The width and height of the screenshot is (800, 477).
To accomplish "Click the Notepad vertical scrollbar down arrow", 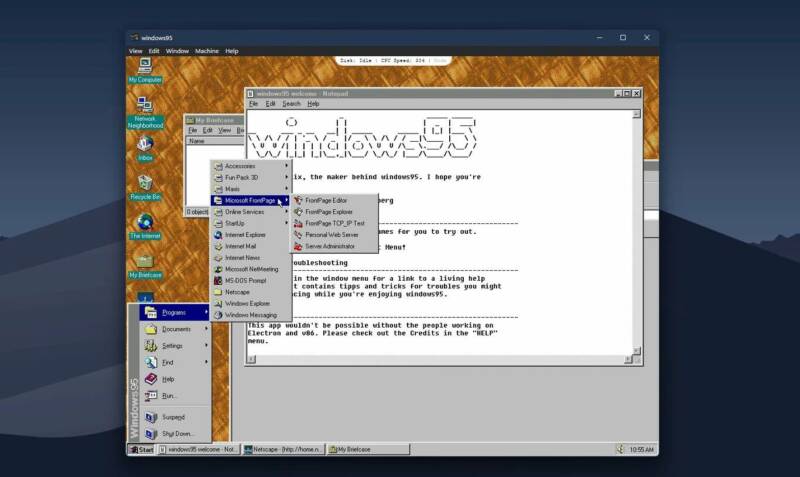I will [x=635, y=350].
